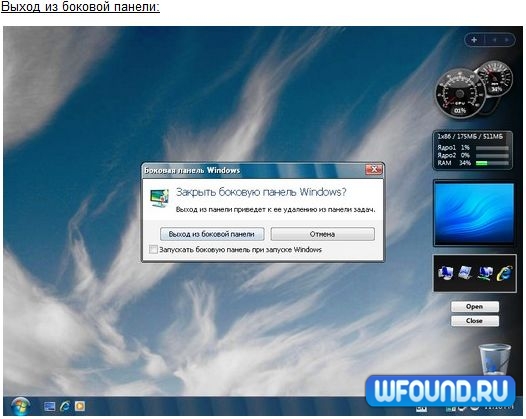Click the Close button in sidebar gadget
Image resolution: width=526 pixels, height=419 pixels.
475,321
